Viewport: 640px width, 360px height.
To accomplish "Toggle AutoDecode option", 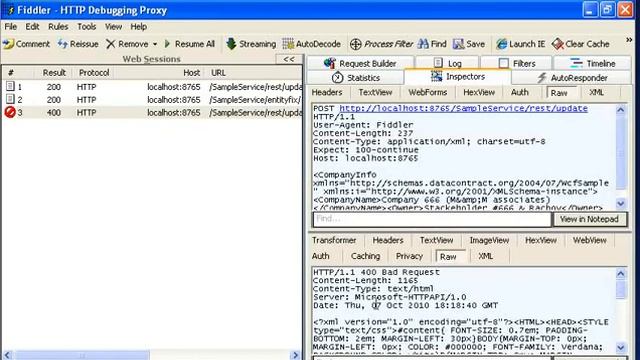I will coord(311,44).
